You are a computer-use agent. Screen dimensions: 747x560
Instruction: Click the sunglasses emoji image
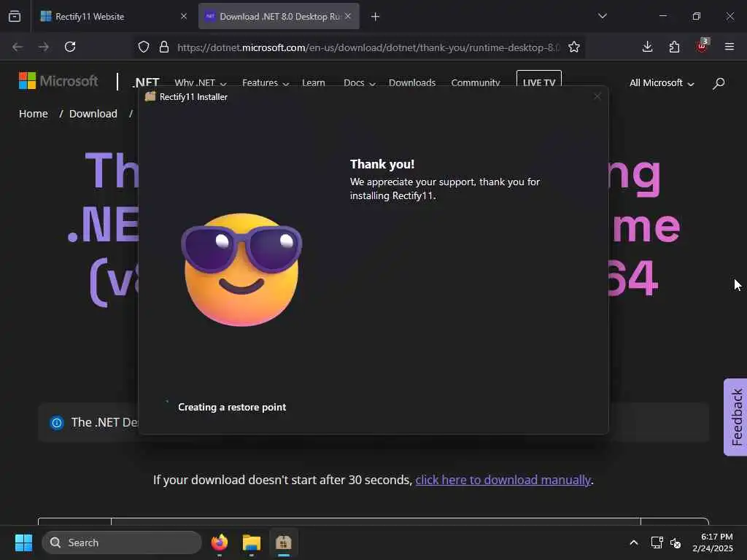(241, 270)
